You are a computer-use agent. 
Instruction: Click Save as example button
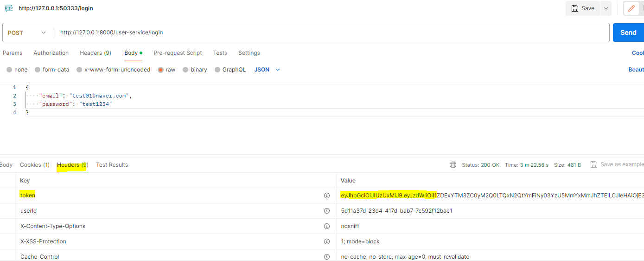617,164
